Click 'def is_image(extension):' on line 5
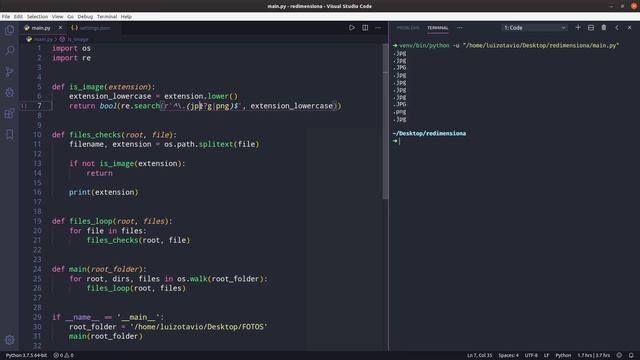This screenshot has width=640, height=360. point(104,87)
